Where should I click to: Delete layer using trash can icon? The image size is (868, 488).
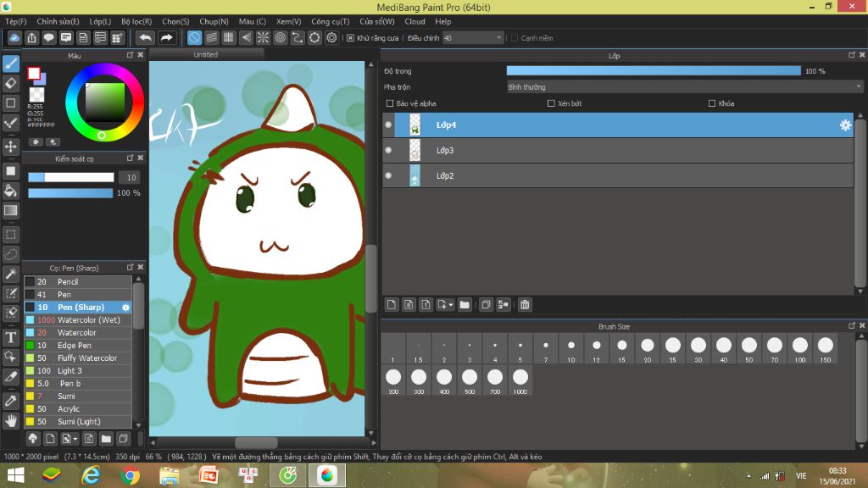point(525,305)
